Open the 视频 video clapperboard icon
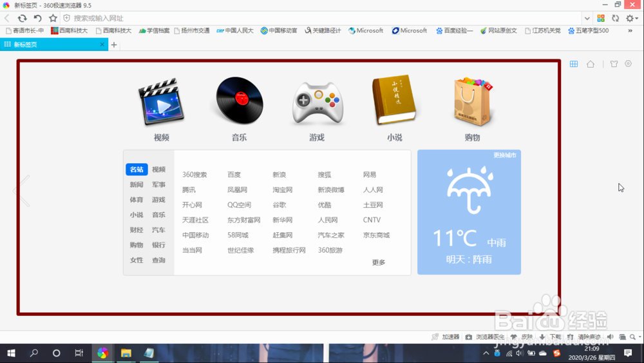This screenshot has width=644, height=363. coord(162,102)
